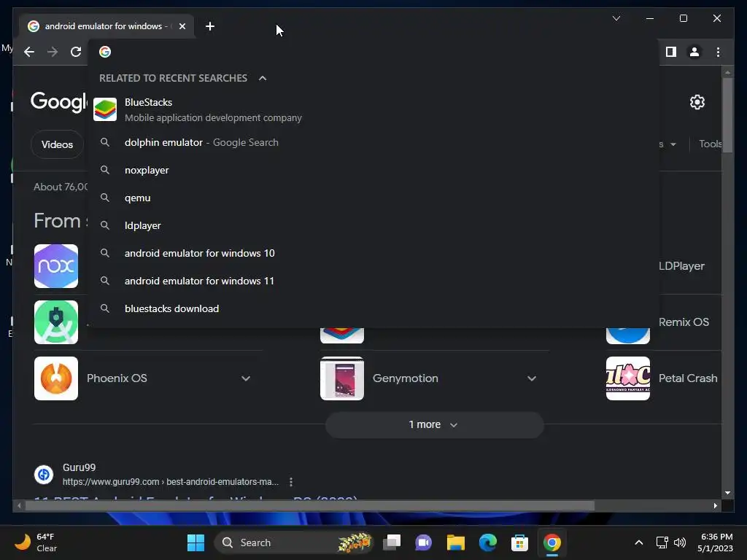
Task: Open the clock and date panel
Action: tap(716, 542)
